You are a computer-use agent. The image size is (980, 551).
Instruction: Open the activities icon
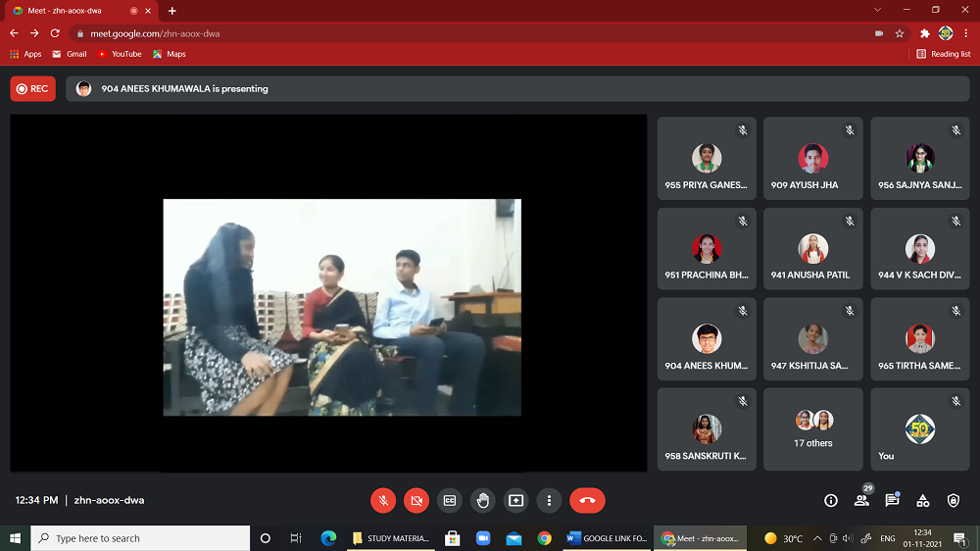coord(923,500)
